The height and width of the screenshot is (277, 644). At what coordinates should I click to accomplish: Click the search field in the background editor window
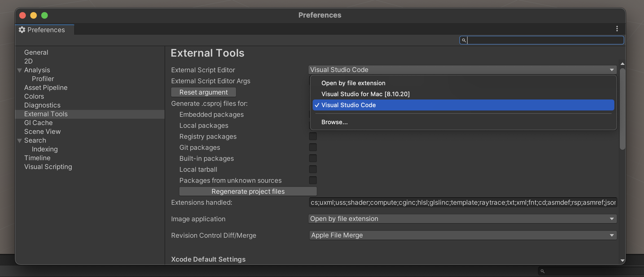click(x=591, y=271)
